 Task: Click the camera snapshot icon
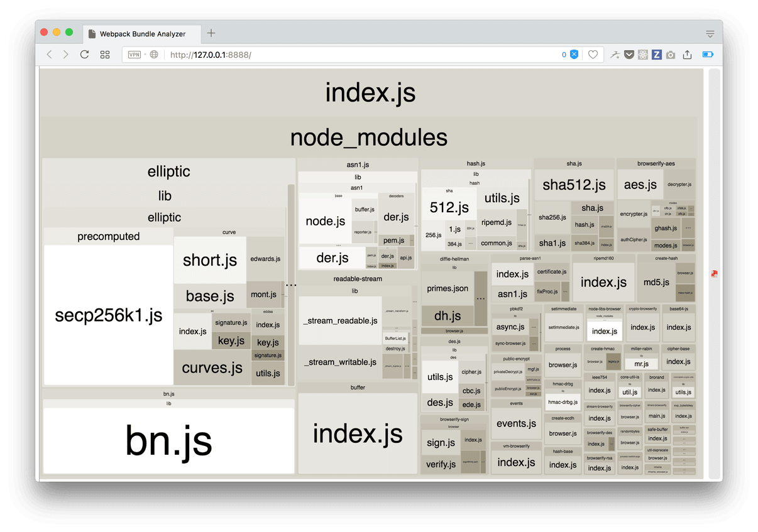pos(671,55)
